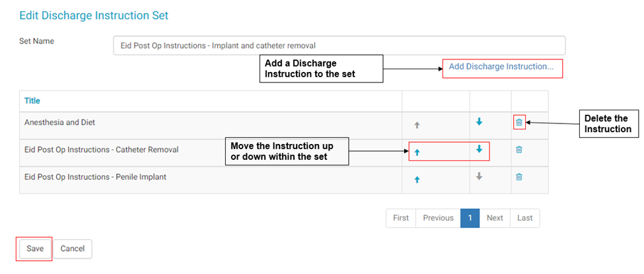Move Anesthesia and Diet down
Screen dimensions: 644x274
[480, 122]
